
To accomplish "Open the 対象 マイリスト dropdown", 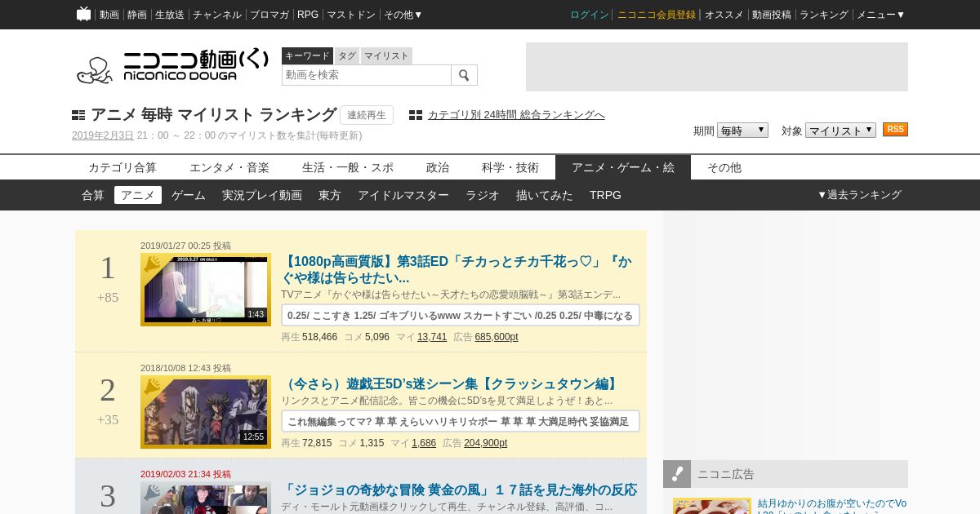I will (840, 131).
